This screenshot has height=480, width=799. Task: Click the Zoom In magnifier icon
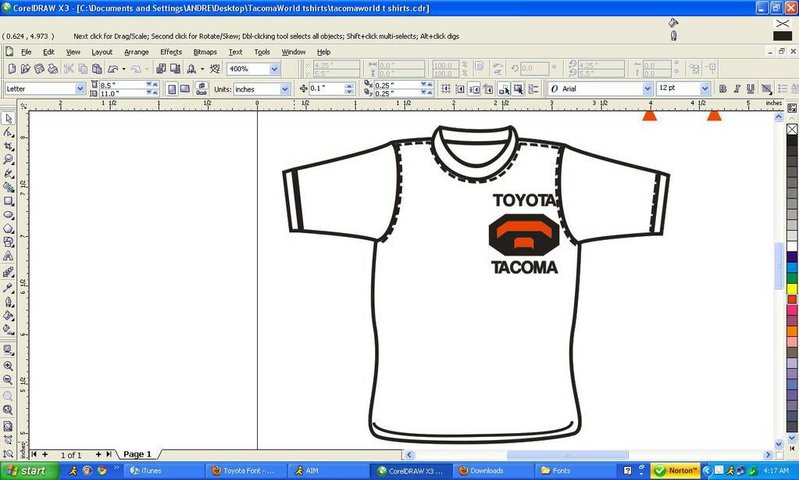coord(8,366)
